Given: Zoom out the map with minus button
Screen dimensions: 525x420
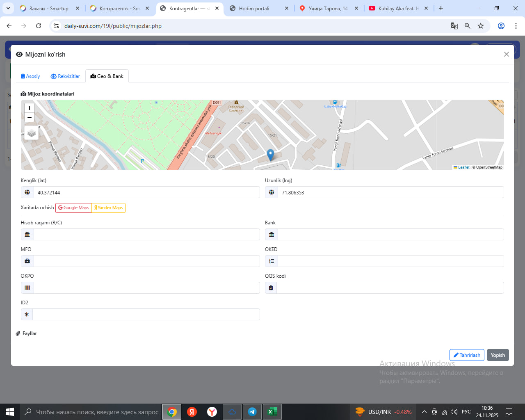Looking at the screenshot, I should [29, 118].
